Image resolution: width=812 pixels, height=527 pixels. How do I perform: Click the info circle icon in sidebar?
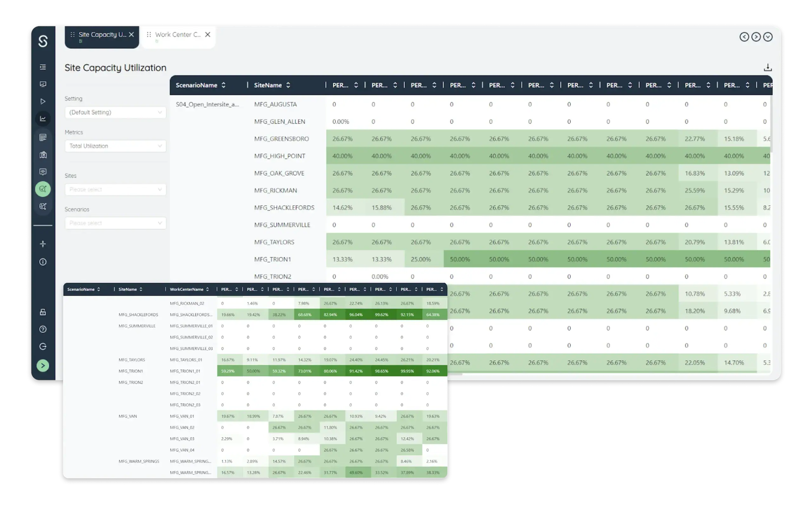coord(43,262)
